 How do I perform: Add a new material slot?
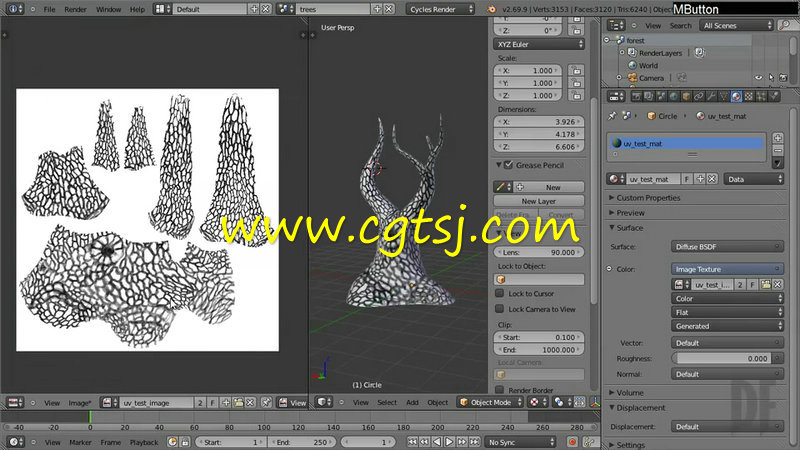tap(778, 138)
